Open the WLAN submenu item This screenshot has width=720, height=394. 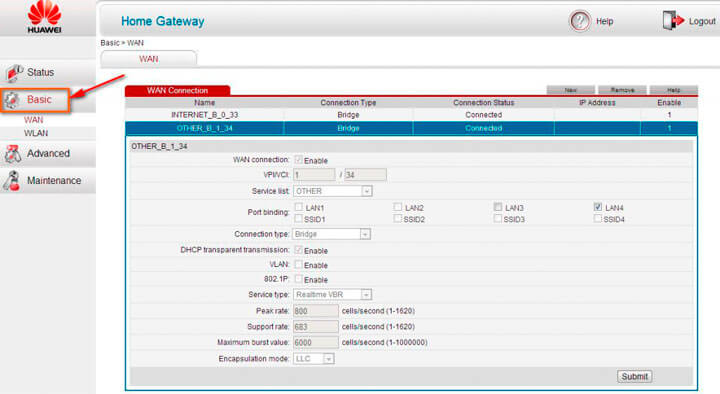pos(36,133)
